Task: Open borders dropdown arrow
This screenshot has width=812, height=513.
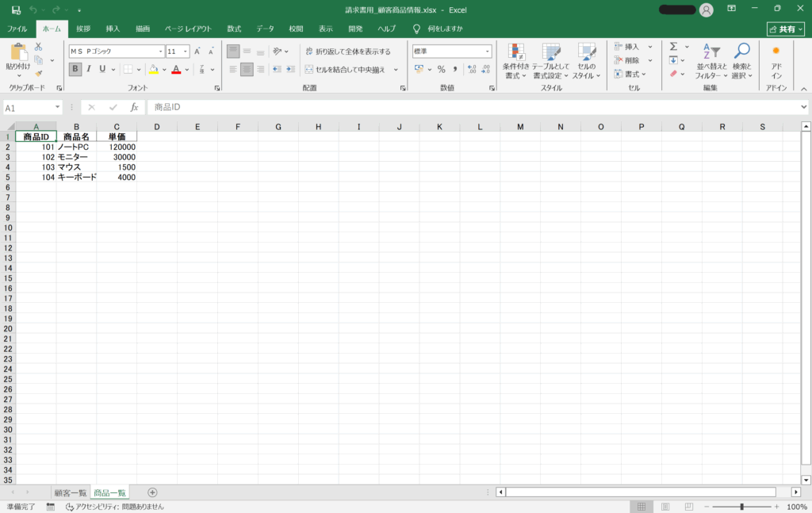Action: coord(138,69)
